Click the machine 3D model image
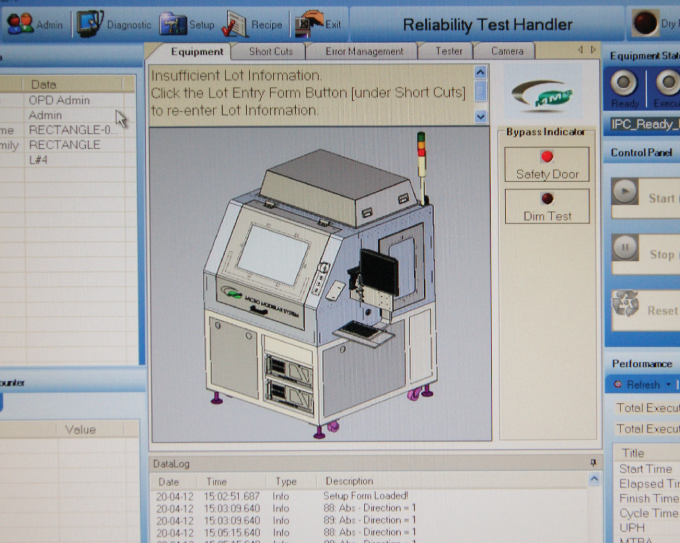Screen dimensions: 680x543 pyautogui.click(x=321, y=284)
